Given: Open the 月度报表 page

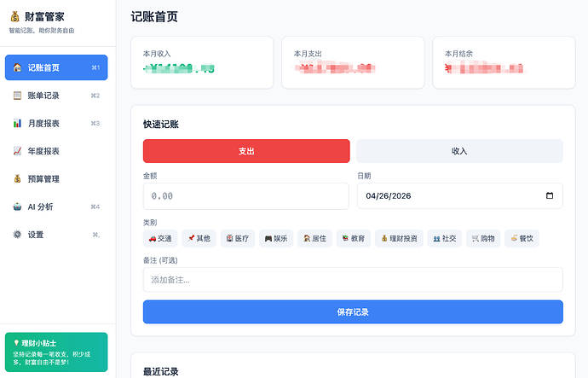Looking at the screenshot, I should pyautogui.click(x=56, y=123).
